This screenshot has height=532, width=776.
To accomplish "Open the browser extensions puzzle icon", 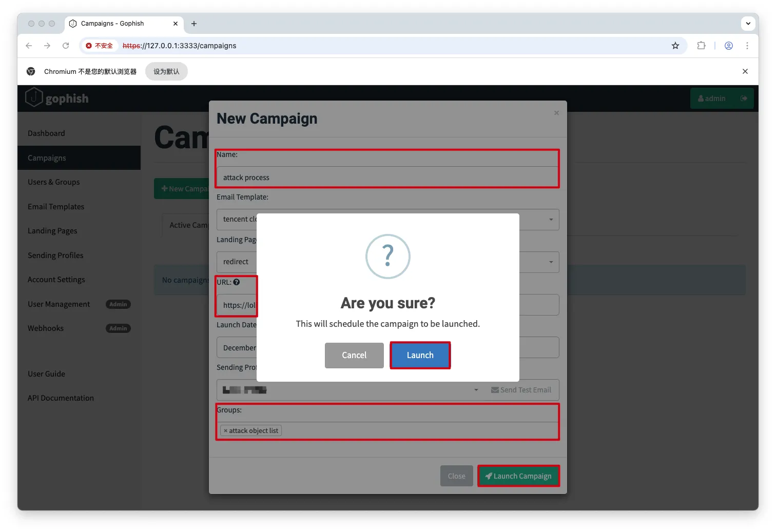I will tap(701, 46).
